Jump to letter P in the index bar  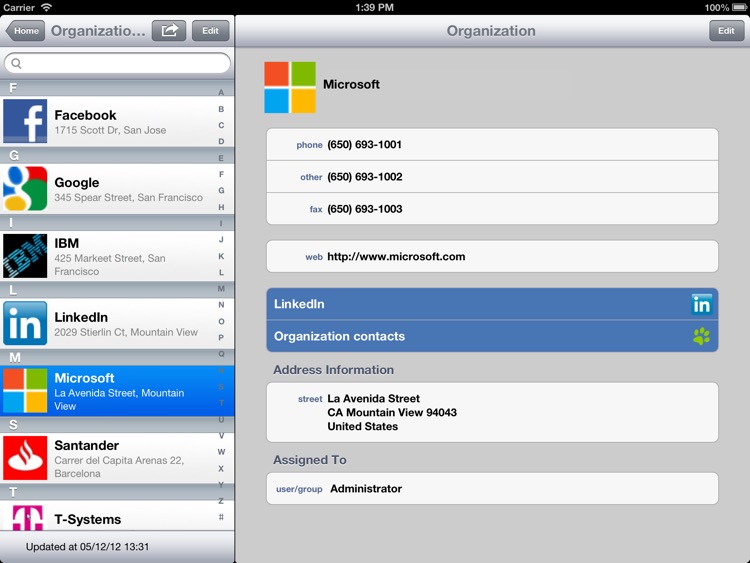pyautogui.click(x=221, y=338)
